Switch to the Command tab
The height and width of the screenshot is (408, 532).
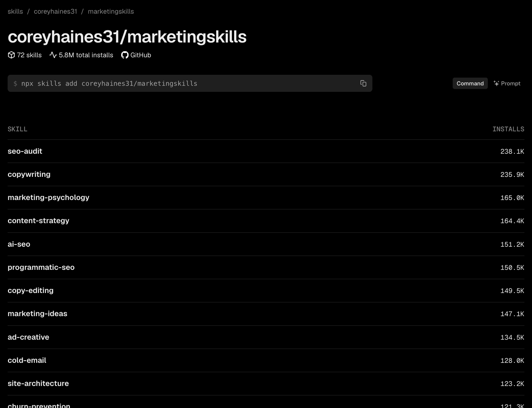coord(470,83)
